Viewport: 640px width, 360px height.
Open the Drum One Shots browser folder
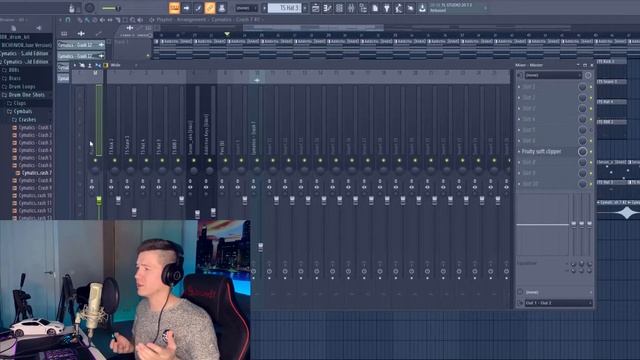pyautogui.click(x=27, y=95)
